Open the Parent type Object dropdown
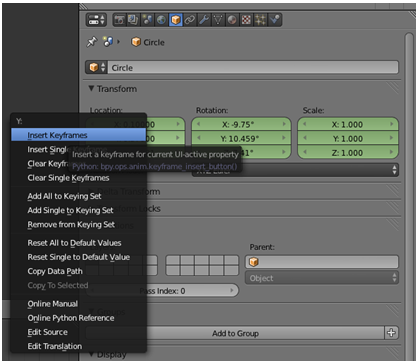 point(322,278)
